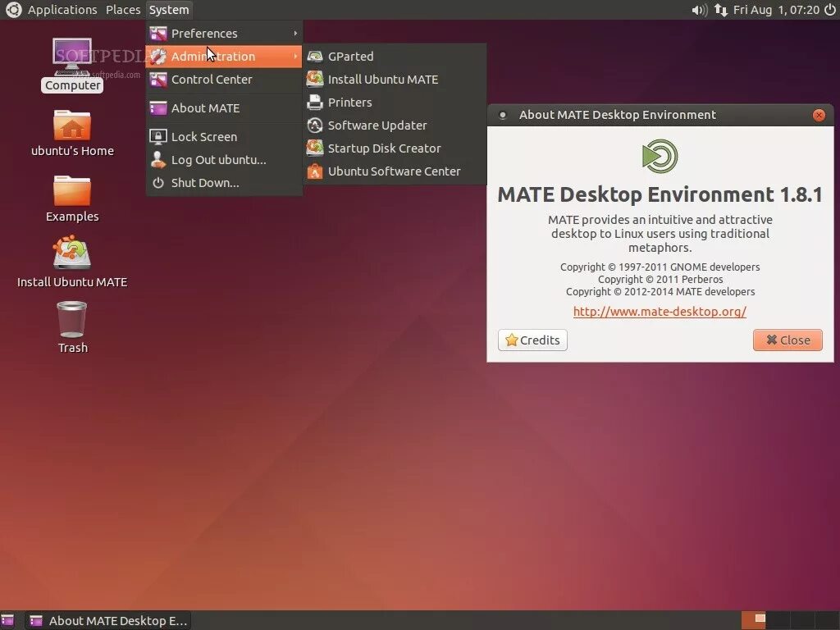Click the Install Ubuntu MATE submenu icon
840x630 pixels.
click(x=315, y=80)
